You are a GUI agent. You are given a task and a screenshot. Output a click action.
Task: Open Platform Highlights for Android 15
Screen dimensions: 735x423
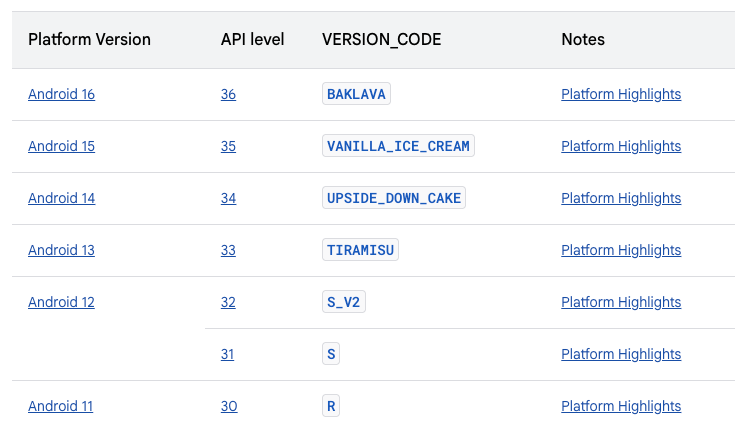621,146
